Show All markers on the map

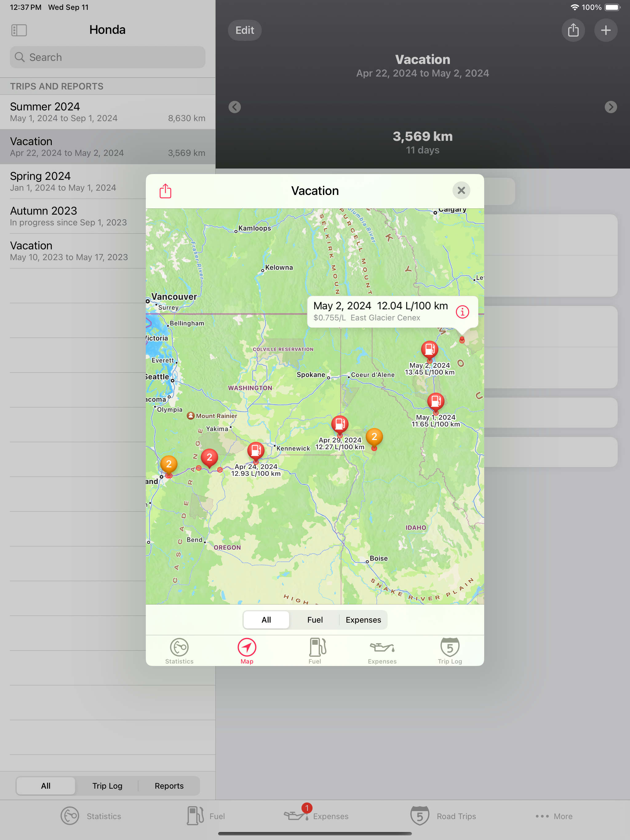(x=266, y=620)
